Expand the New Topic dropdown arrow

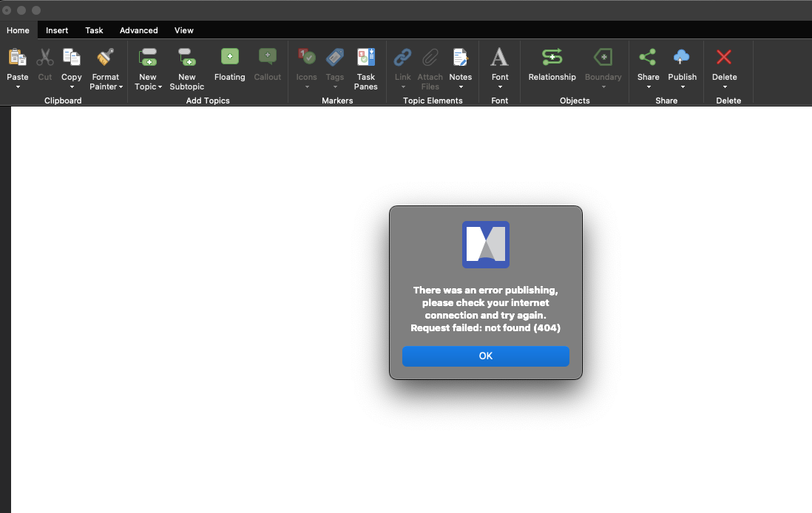click(x=160, y=87)
